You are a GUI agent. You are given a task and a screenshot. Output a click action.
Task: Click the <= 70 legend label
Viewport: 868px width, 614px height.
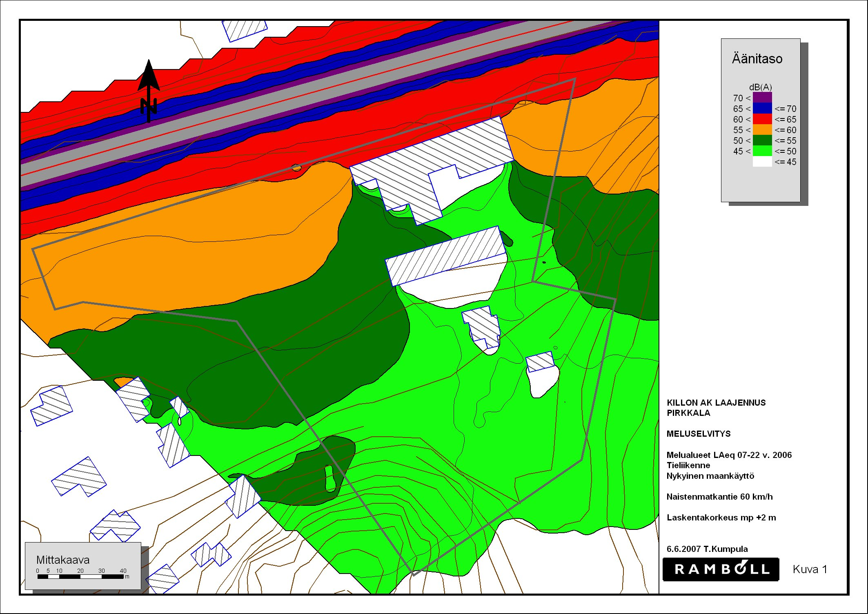coord(786,109)
